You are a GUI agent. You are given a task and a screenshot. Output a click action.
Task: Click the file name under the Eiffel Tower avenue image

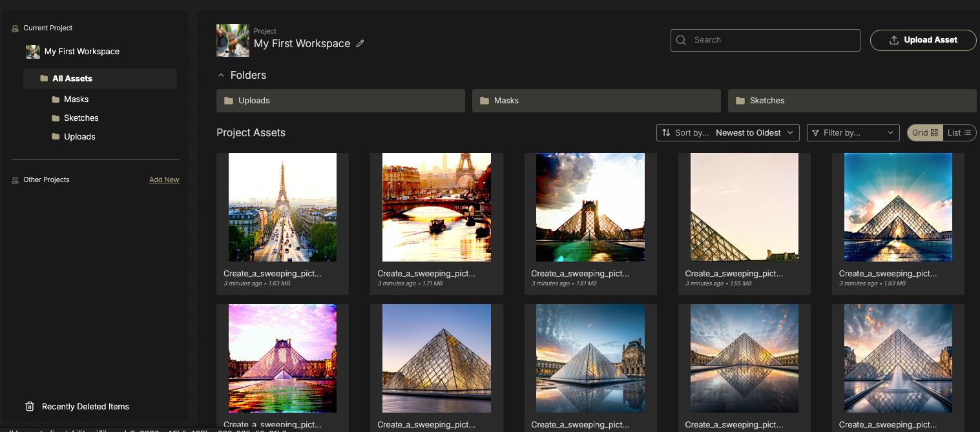tap(272, 274)
